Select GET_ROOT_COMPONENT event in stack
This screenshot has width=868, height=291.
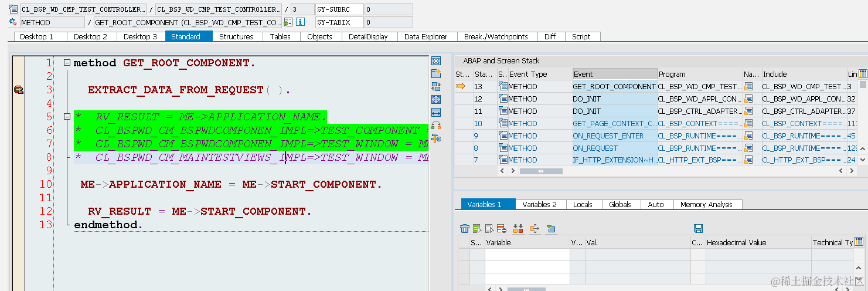tap(614, 86)
